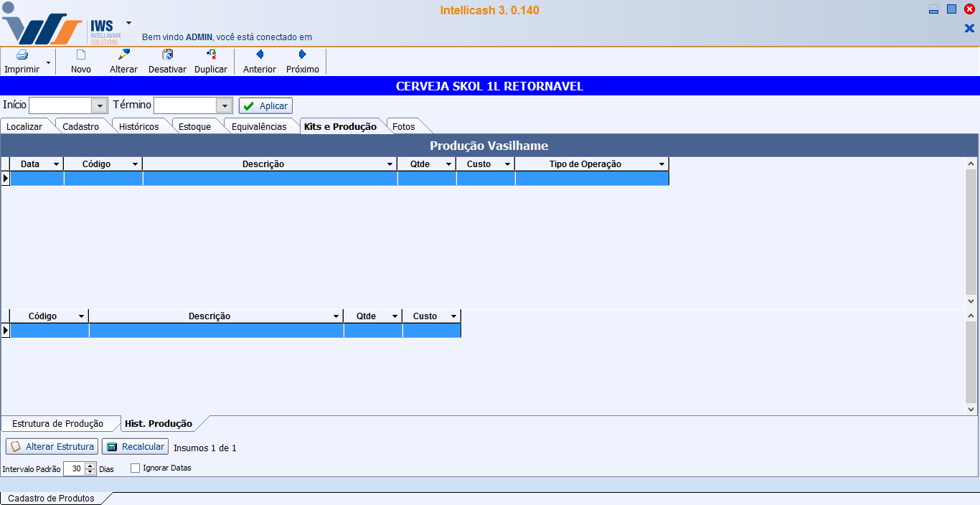Click into the Início date field
Screen dimensions: 980x505
[x=60, y=105]
